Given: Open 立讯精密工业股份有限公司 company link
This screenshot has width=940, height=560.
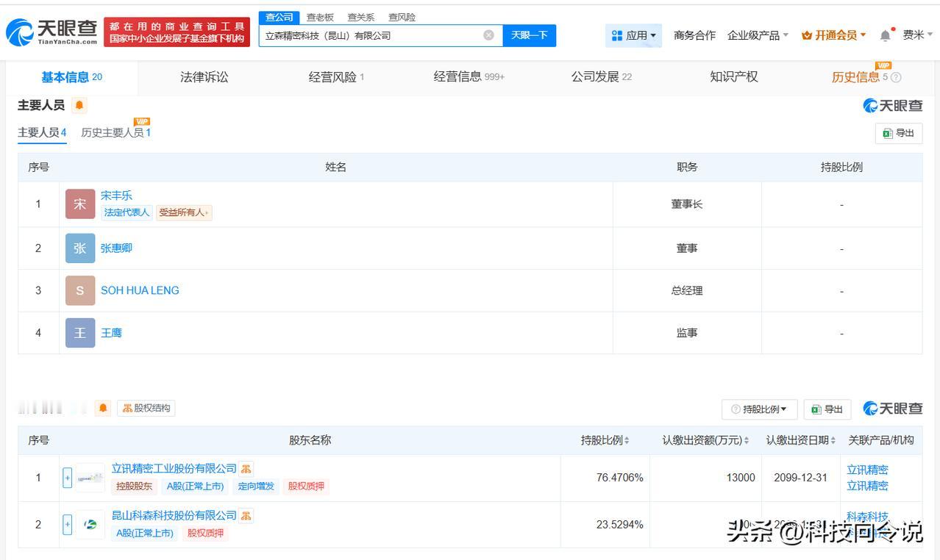Looking at the screenshot, I should [x=174, y=469].
